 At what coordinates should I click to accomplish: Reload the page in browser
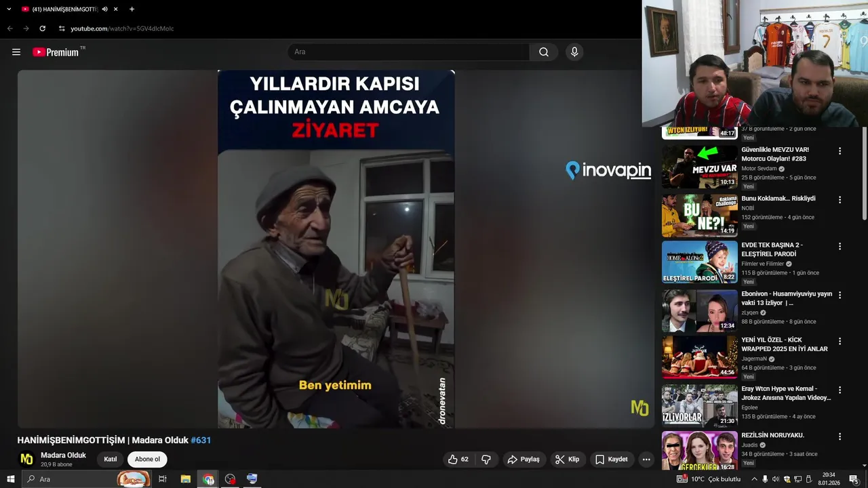pos(42,28)
